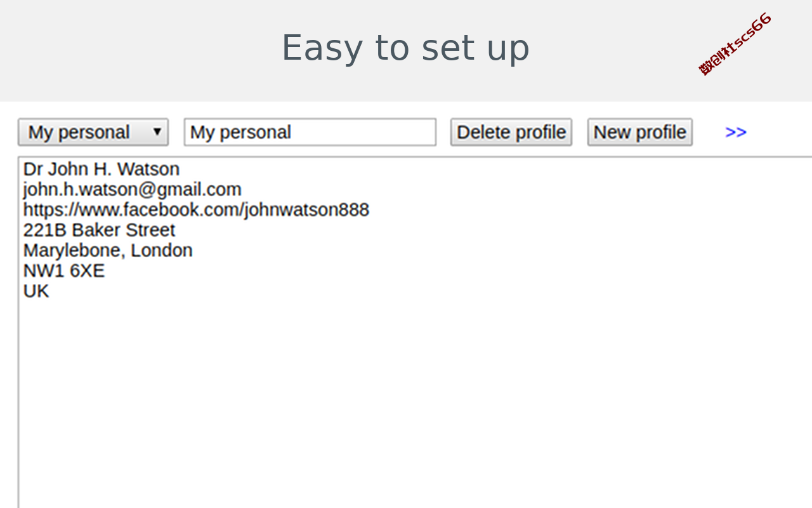Focus the profile name field containing "My personal"
This screenshot has height=508, width=812.
click(x=310, y=132)
